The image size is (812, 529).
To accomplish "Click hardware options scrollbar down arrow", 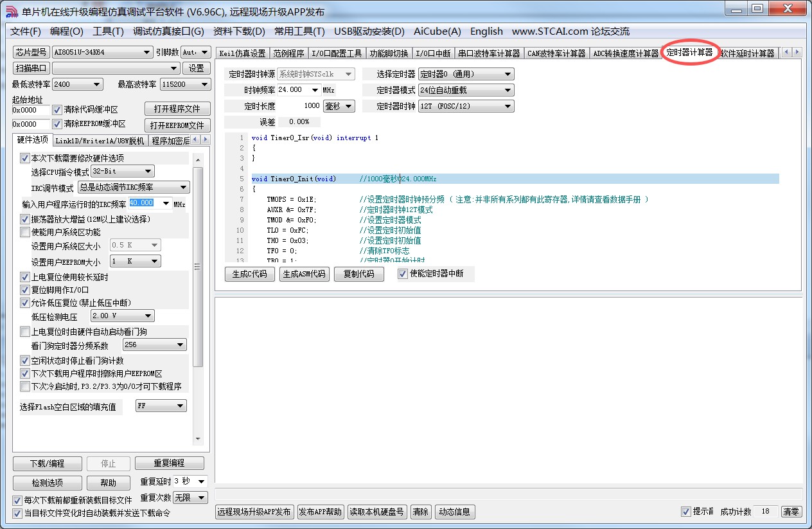I will pyautogui.click(x=198, y=439).
